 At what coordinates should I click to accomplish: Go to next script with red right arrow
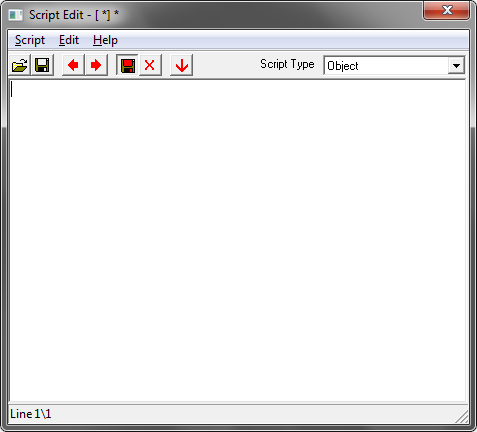tap(96, 65)
